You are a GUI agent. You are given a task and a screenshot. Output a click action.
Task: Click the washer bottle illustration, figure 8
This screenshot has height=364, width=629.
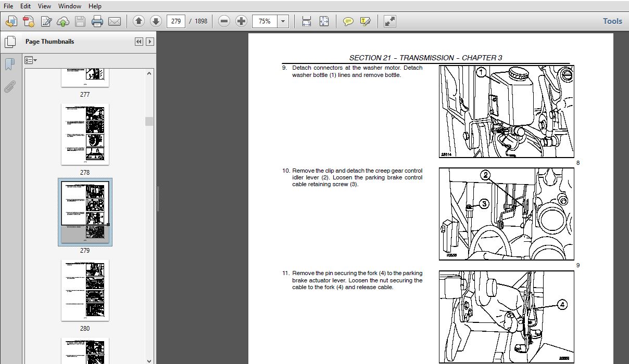point(507,111)
